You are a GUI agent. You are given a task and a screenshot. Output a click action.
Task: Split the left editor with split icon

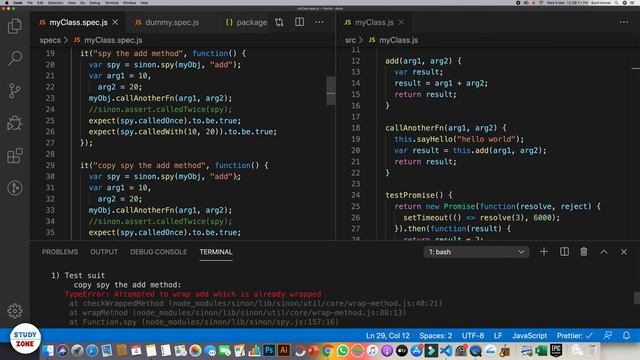pyautogui.click(x=300, y=22)
